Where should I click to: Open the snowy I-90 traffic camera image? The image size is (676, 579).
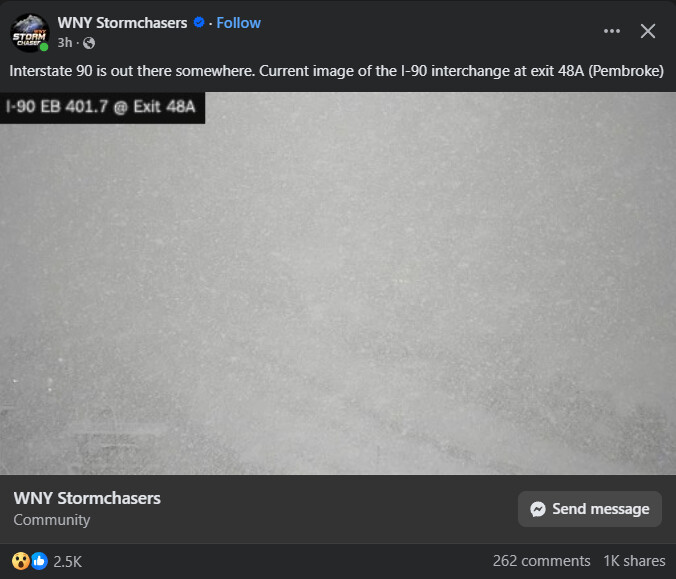point(338,300)
